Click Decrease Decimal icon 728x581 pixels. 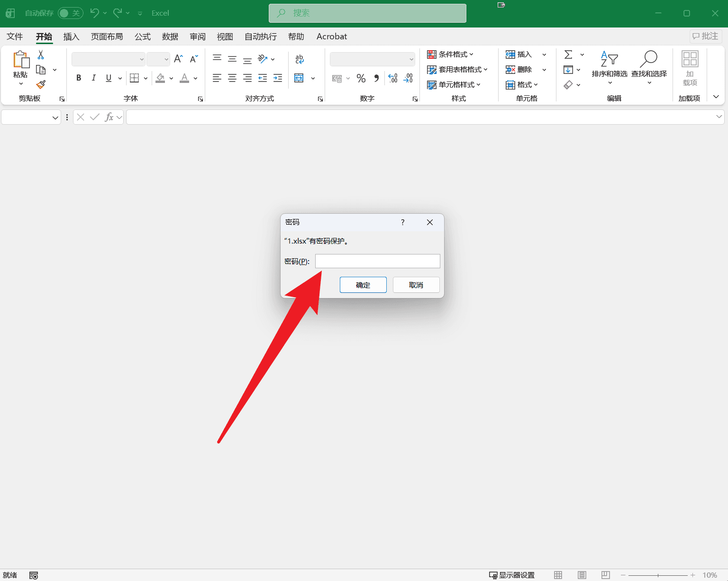point(408,78)
